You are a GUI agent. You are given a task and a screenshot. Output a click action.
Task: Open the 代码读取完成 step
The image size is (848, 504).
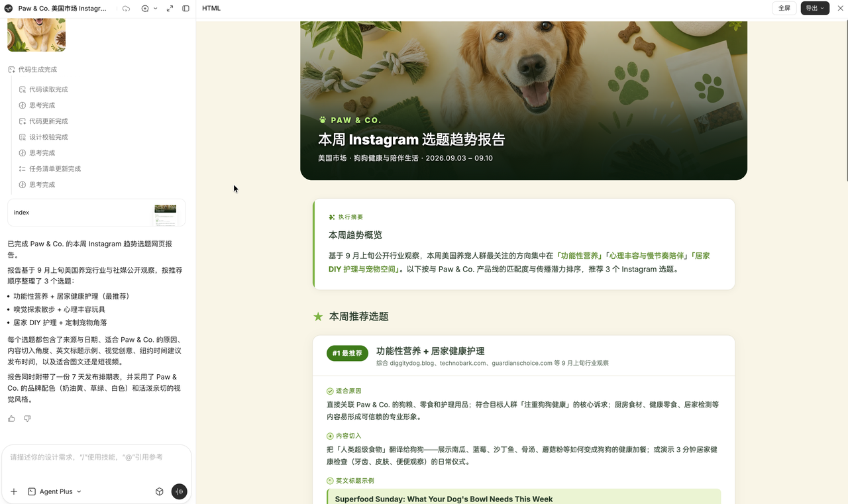point(44,89)
